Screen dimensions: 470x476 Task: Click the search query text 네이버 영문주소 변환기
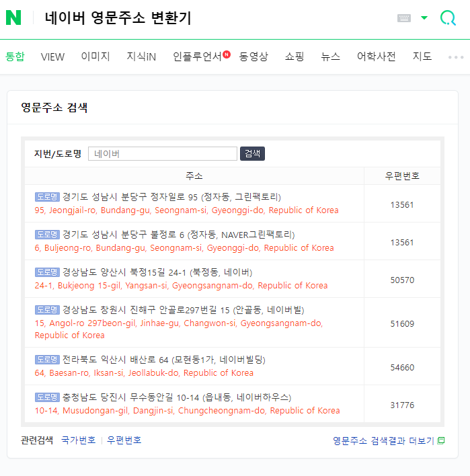[118, 18]
